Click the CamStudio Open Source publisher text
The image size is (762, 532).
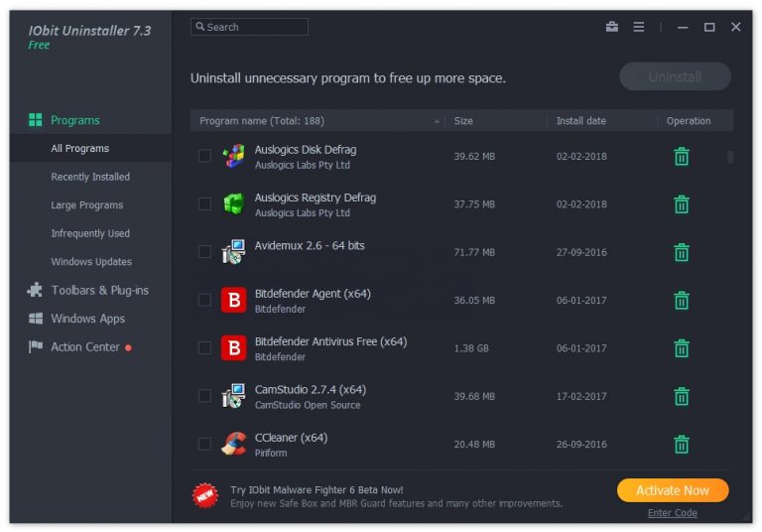(308, 405)
